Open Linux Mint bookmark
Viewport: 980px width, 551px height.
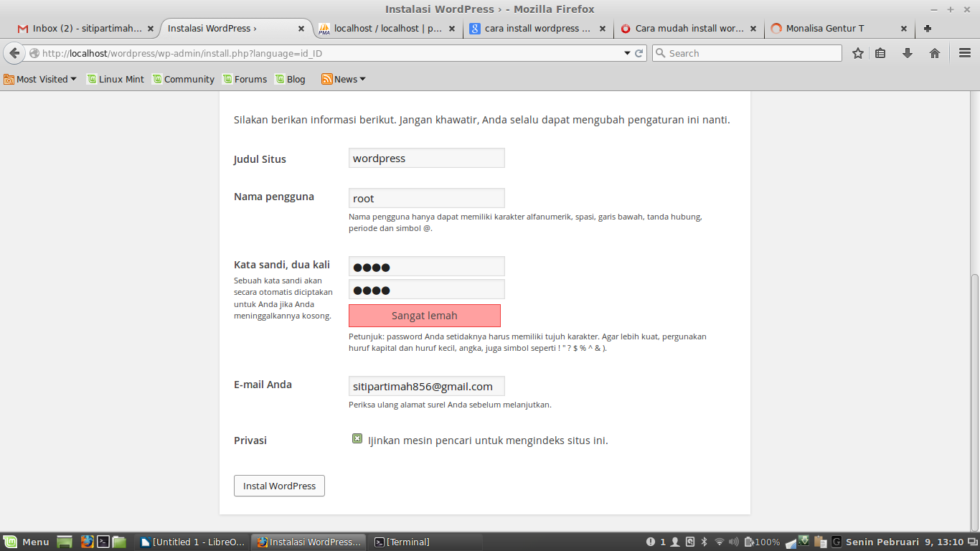click(x=116, y=79)
